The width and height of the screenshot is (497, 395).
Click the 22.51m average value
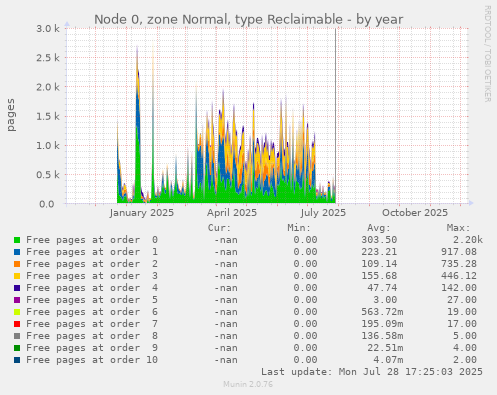tap(385, 348)
